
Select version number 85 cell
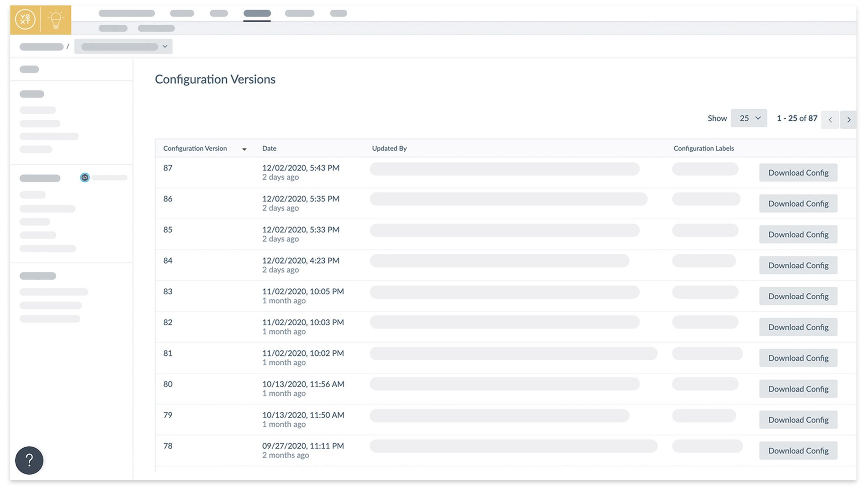coord(168,229)
